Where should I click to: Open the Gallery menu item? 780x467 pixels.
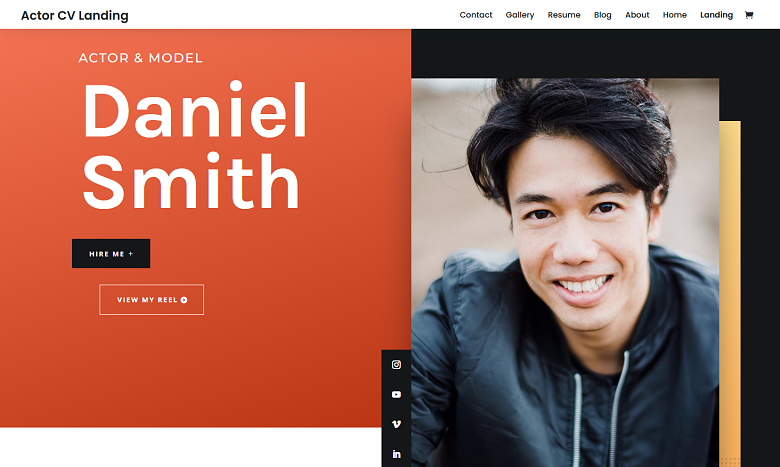click(x=520, y=15)
